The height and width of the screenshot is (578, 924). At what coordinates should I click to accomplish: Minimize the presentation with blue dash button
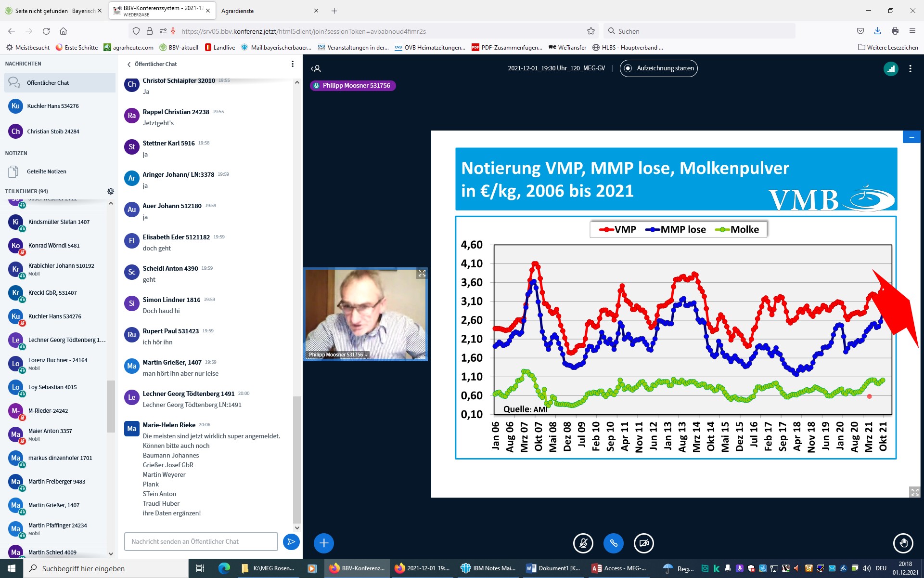911,137
